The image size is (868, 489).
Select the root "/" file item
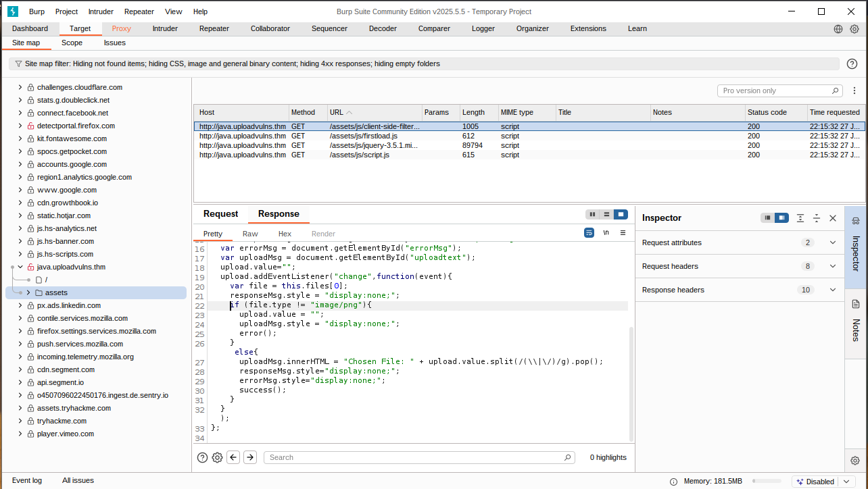point(42,280)
